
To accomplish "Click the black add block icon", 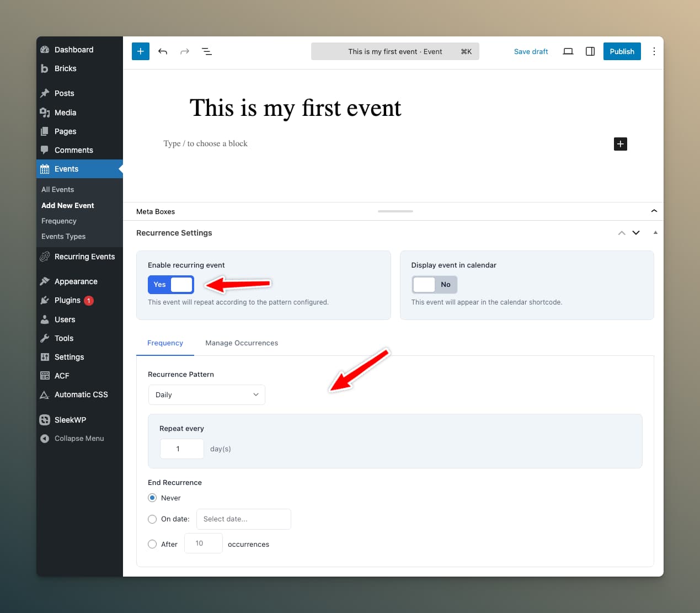I will [x=620, y=144].
